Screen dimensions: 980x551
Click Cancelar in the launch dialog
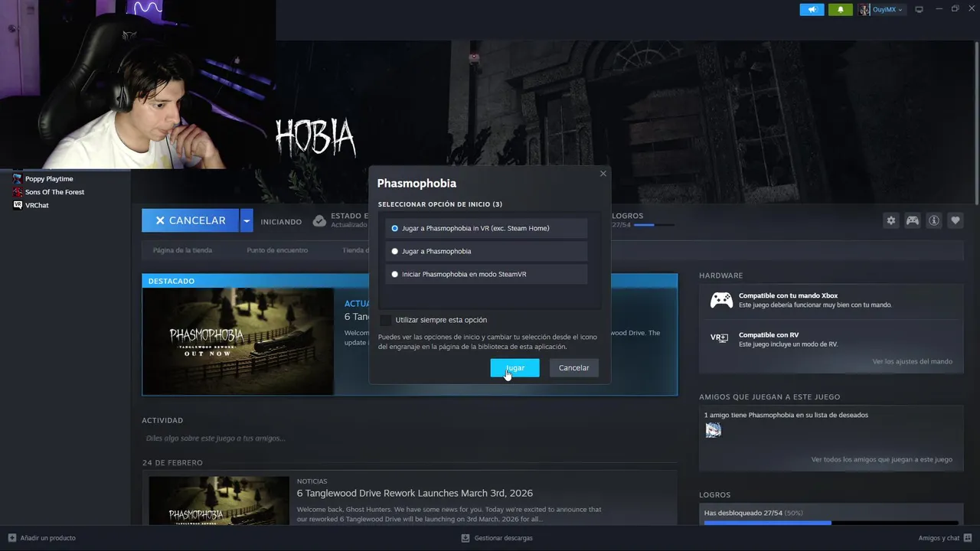(x=573, y=368)
